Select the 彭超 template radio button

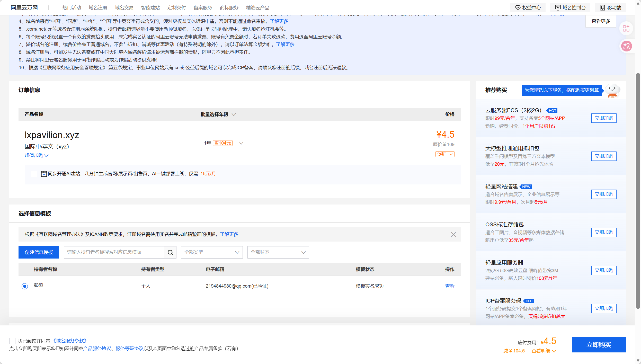[25, 286]
